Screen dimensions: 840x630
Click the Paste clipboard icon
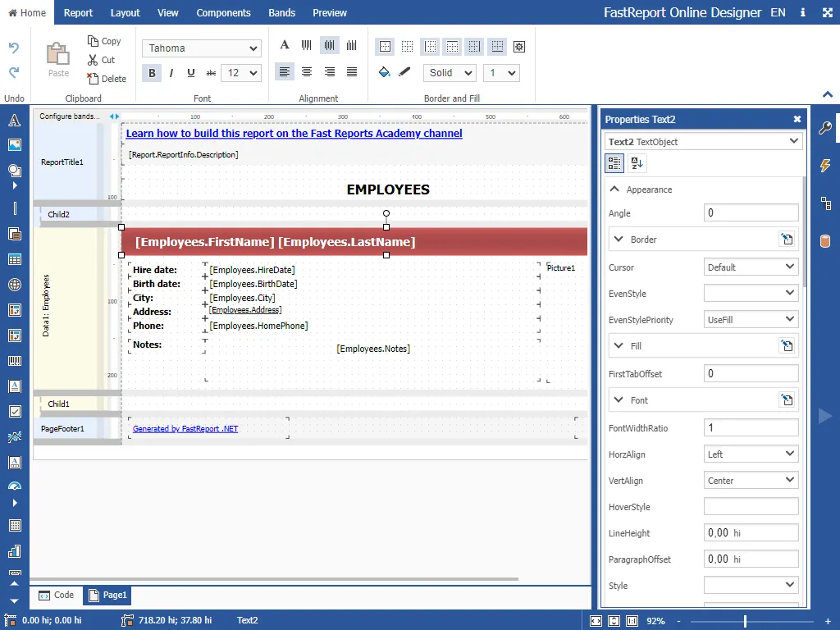[x=58, y=53]
